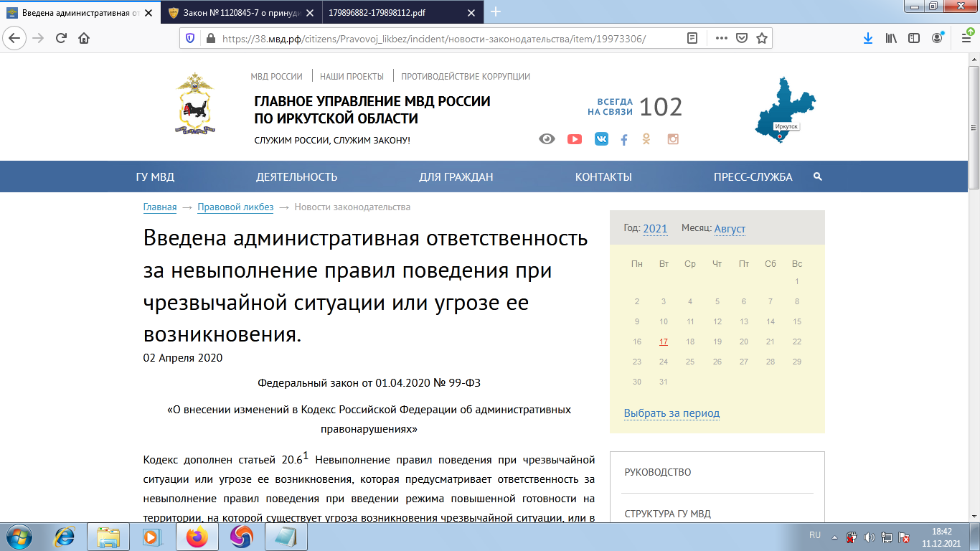Screen dimensions: 980x551
Task: Expand the year 2021 selector
Action: (x=655, y=229)
